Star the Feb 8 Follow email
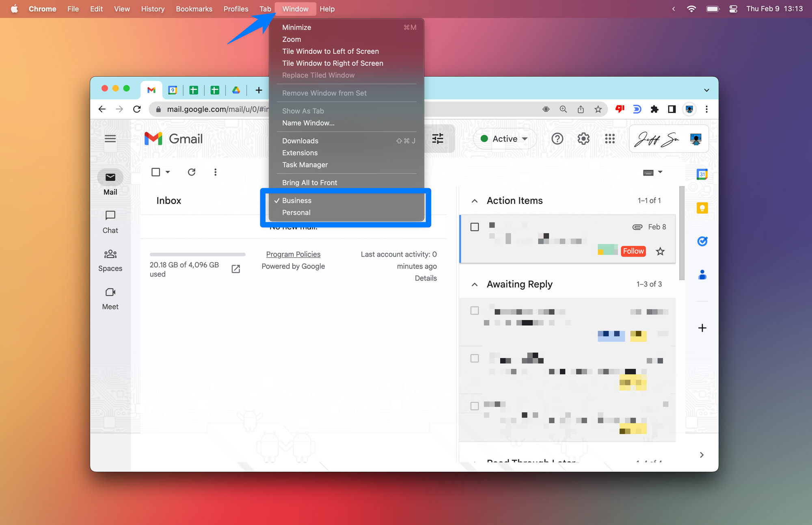 click(x=660, y=251)
